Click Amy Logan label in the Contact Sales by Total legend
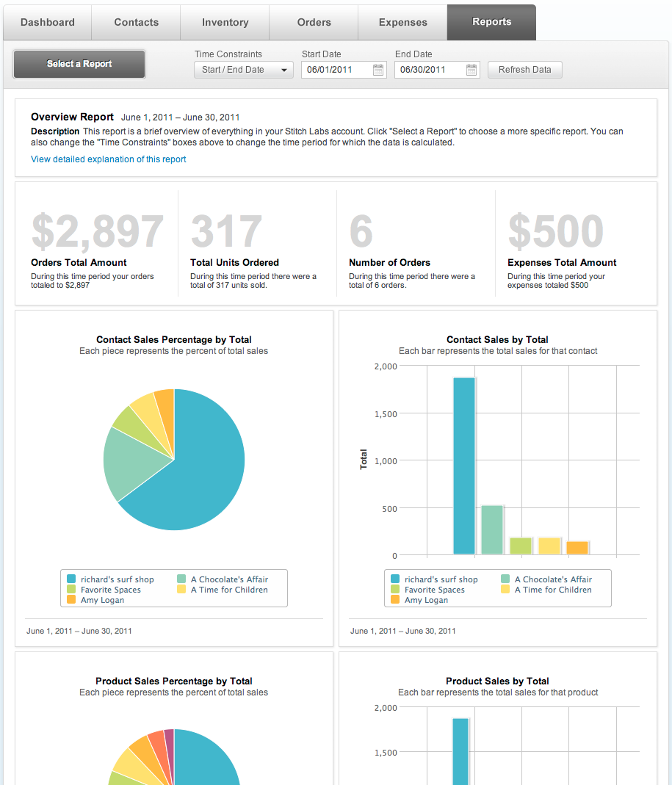Image resolution: width=672 pixels, height=785 pixels. (x=426, y=600)
